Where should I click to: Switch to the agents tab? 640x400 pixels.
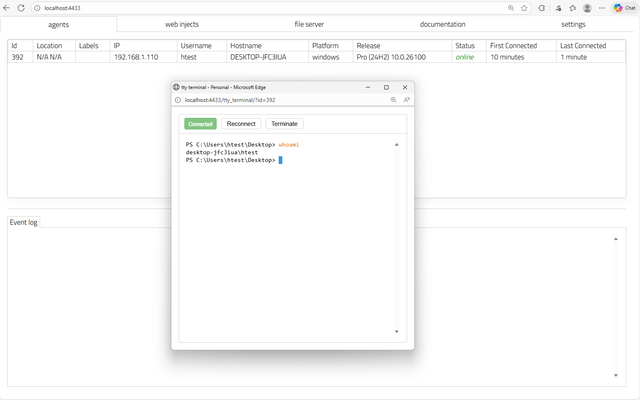(58, 24)
